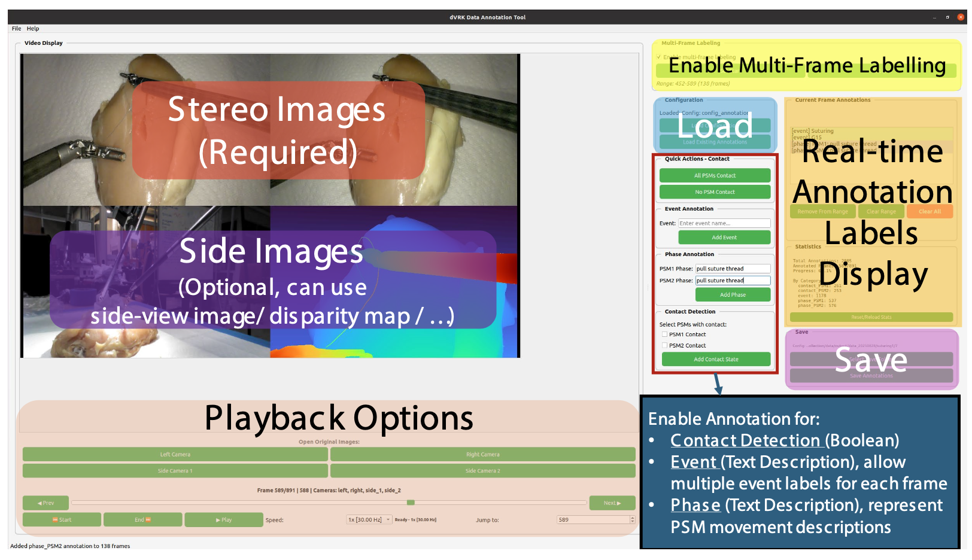The width and height of the screenshot is (972, 560).
Task: Click the frame slider handle
Action: tap(411, 503)
